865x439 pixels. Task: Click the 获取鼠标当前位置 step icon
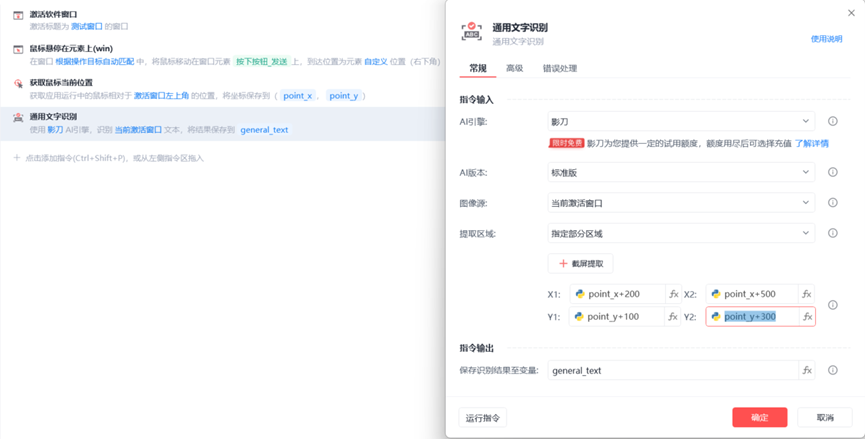18,83
